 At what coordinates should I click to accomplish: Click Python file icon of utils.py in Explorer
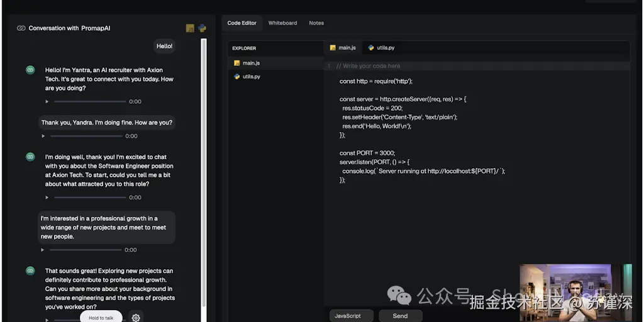coord(236,77)
